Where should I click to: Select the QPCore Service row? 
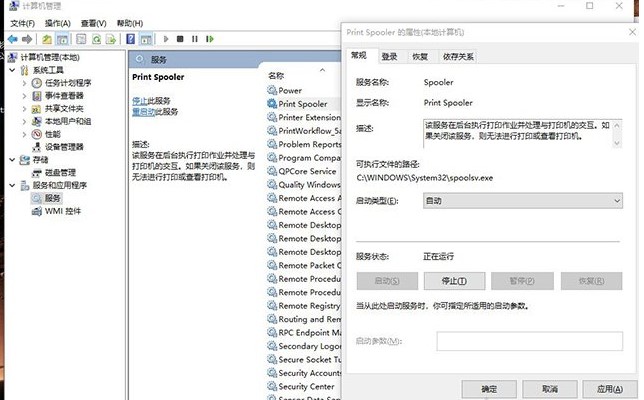tap(304, 171)
